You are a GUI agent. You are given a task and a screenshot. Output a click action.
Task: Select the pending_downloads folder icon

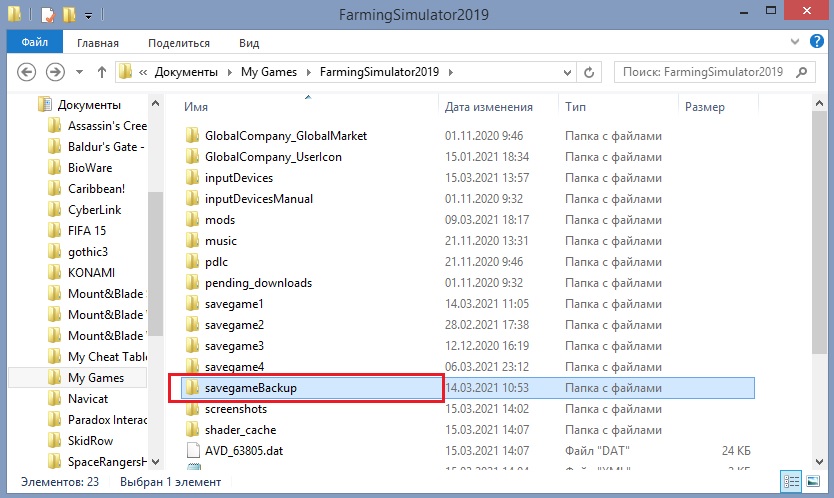click(x=193, y=283)
